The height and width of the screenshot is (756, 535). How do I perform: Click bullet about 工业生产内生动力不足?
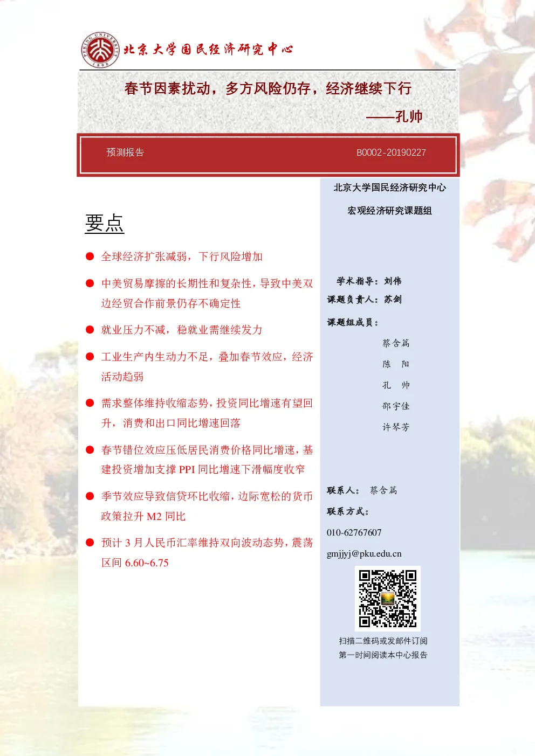coord(207,366)
